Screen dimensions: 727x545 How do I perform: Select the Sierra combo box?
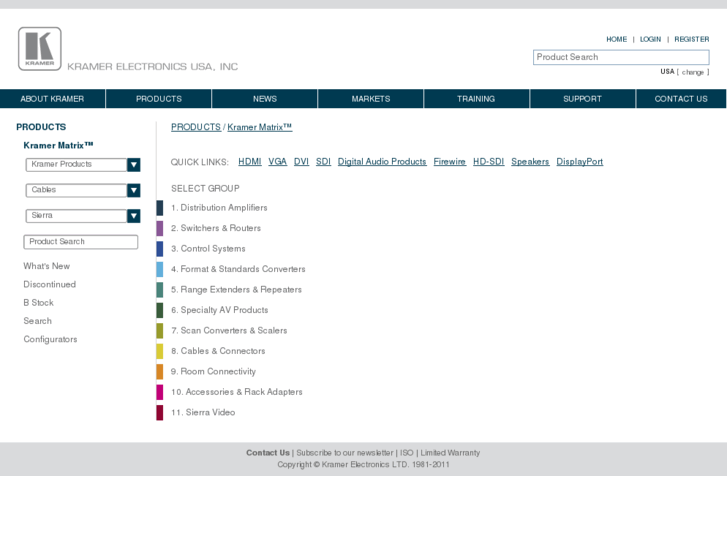click(83, 216)
